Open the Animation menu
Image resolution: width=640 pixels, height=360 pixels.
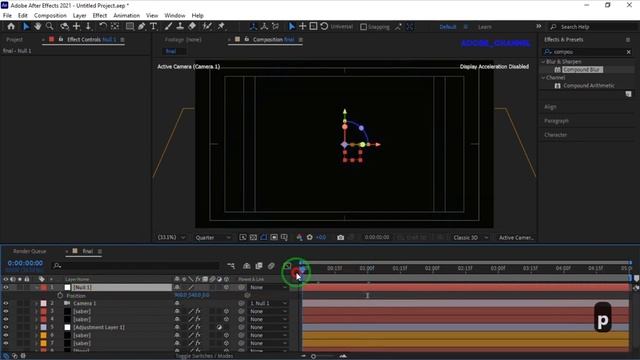click(x=127, y=16)
